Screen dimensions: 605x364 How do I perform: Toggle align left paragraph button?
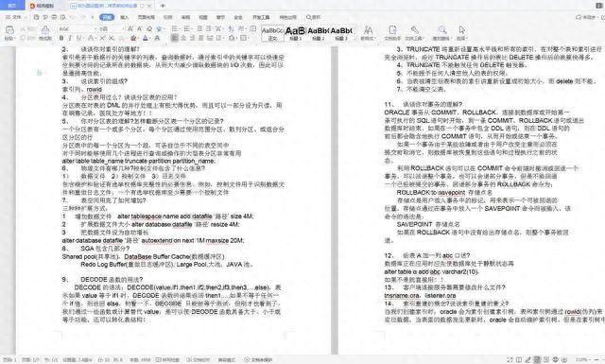pos(175,38)
